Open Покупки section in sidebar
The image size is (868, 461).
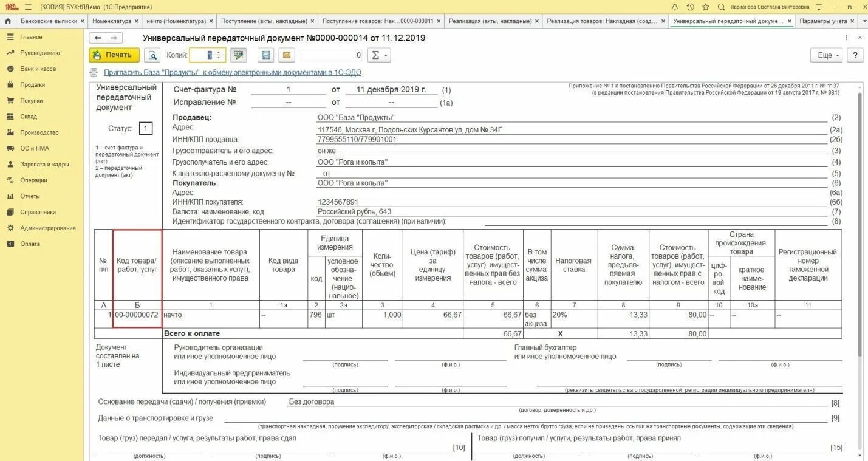(31, 100)
